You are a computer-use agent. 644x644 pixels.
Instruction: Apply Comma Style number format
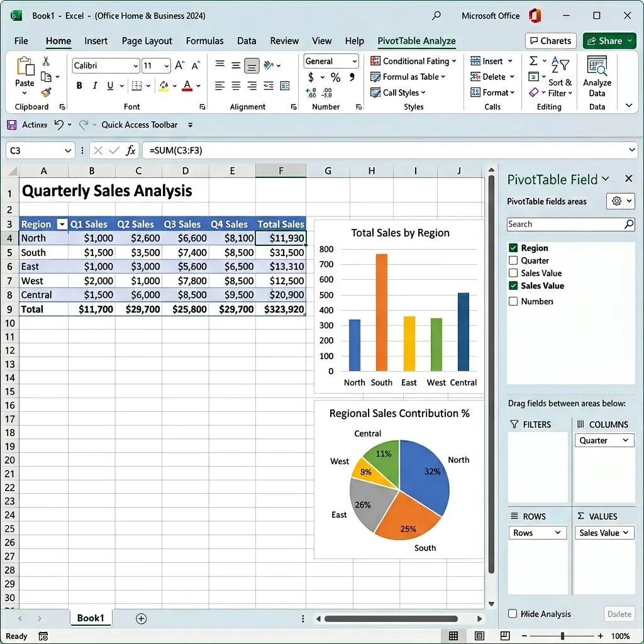coord(352,77)
